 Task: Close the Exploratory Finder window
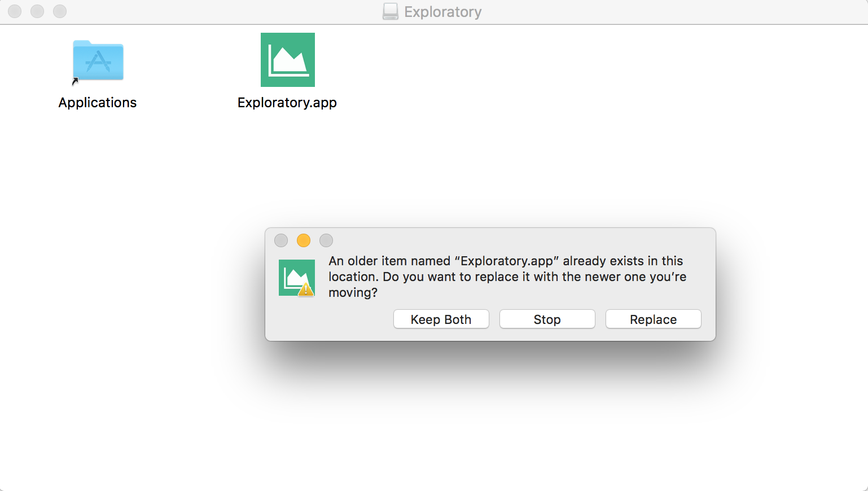click(x=15, y=11)
